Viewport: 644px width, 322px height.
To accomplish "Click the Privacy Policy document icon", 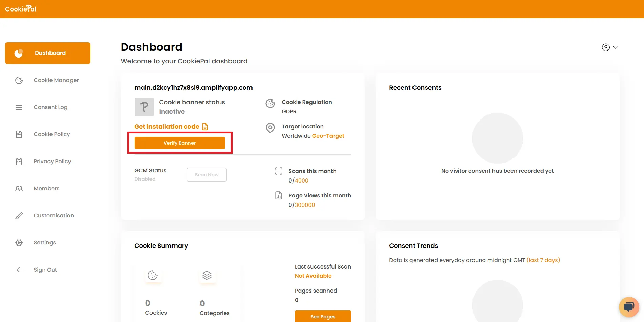I will point(19,161).
